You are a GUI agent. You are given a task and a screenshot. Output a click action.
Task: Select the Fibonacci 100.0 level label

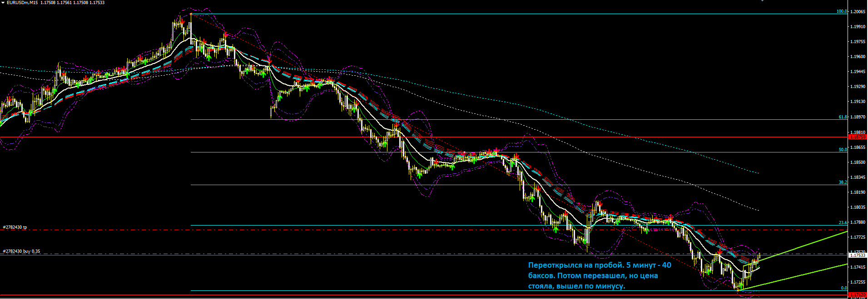[x=842, y=11]
